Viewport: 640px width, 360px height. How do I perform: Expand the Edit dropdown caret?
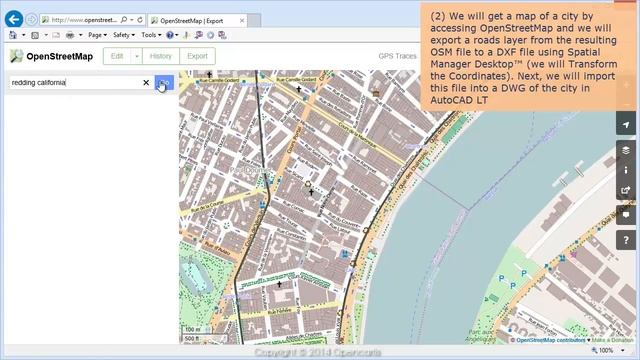point(137,56)
